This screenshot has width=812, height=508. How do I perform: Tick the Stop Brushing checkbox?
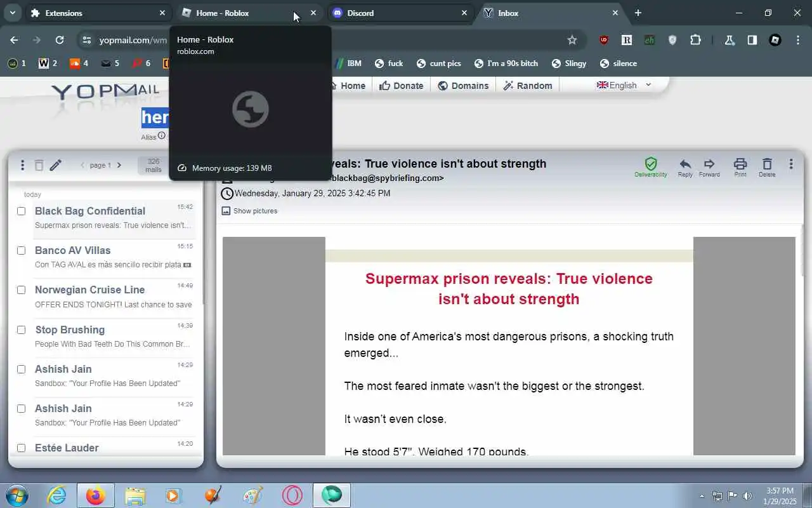click(21, 330)
